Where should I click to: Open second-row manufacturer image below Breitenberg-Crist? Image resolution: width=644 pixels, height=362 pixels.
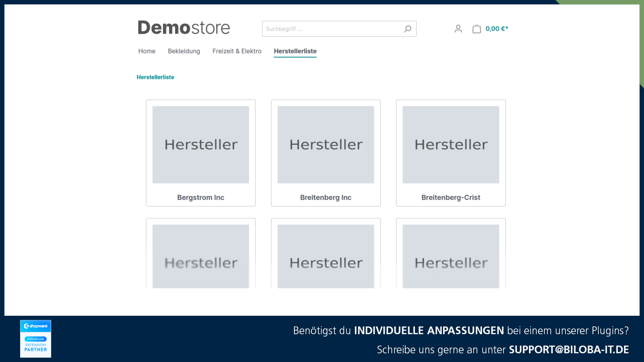tap(451, 256)
